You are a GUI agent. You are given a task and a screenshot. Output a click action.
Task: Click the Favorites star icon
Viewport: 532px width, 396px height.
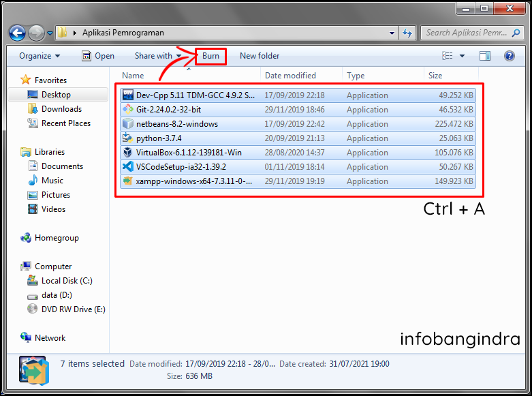(26, 80)
